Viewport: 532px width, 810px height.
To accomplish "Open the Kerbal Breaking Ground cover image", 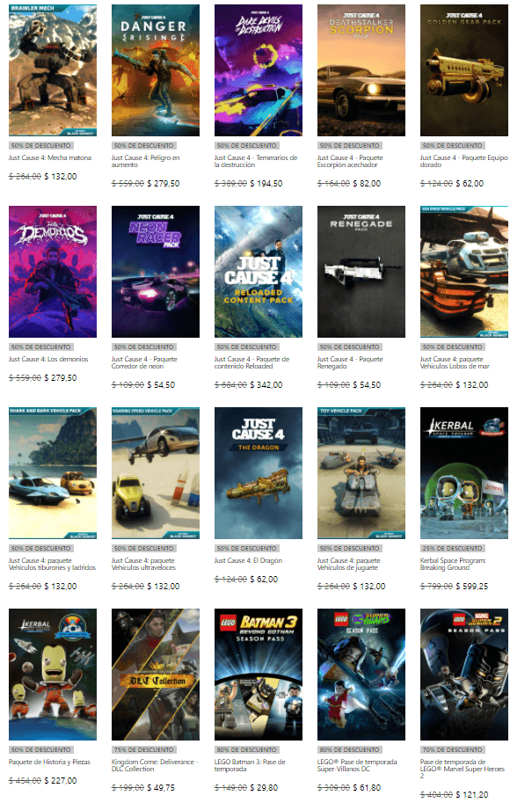I will (463, 473).
